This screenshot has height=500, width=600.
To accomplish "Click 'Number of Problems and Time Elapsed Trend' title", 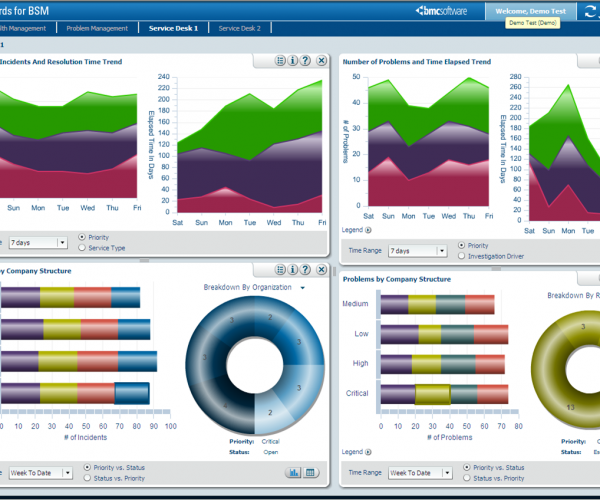I will (417, 62).
